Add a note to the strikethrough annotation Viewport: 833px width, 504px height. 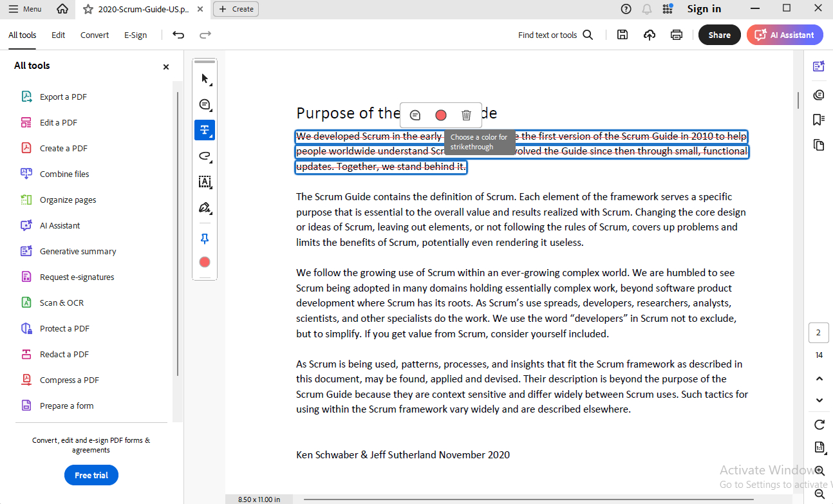(x=415, y=115)
